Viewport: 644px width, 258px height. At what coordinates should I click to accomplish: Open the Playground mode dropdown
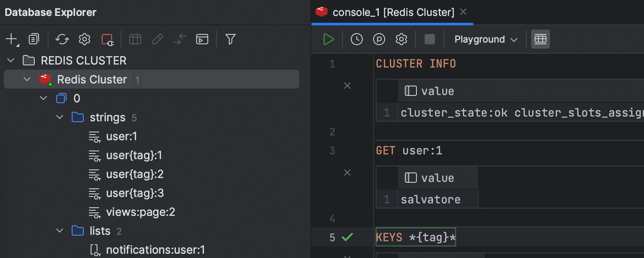pos(486,40)
